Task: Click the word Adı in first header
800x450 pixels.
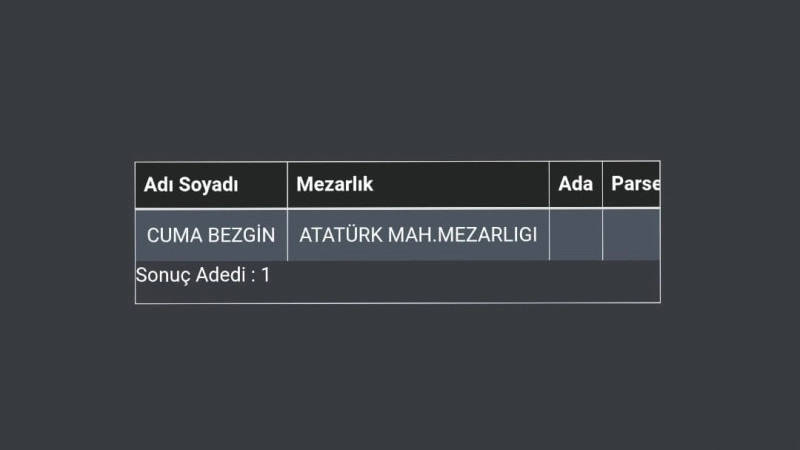Action: click(158, 185)
